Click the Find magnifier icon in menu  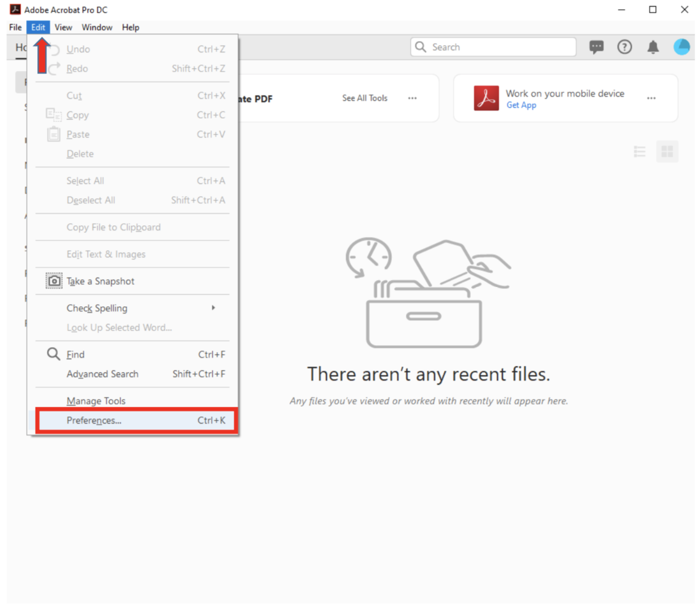tap(53, 354)
